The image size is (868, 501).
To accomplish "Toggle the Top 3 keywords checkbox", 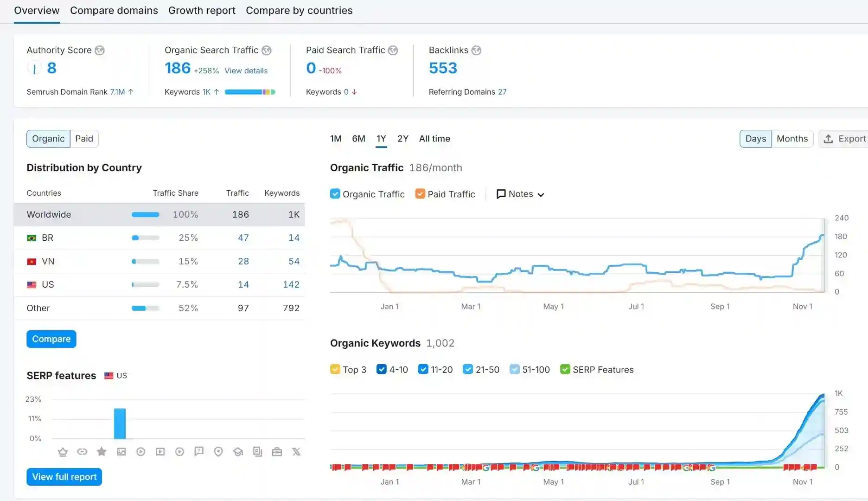I will point(335,369).
